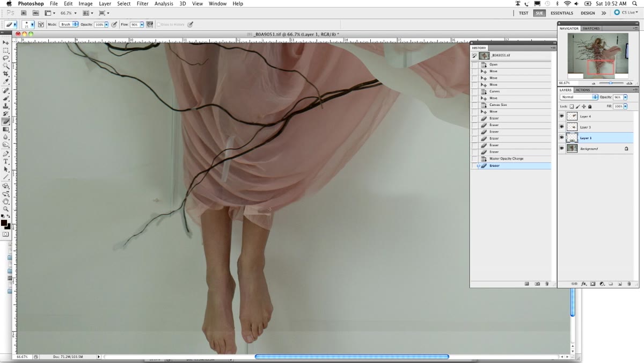Choose the TEST workspace
This screenshot has height=363, width=644.
523,13
